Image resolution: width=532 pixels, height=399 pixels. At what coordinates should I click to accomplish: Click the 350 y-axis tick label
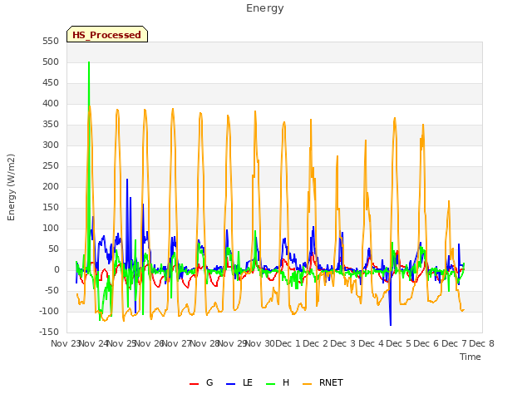51,124
